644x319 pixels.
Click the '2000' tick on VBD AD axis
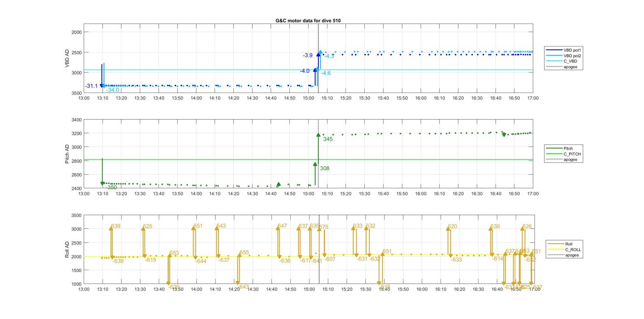[76, 32]
